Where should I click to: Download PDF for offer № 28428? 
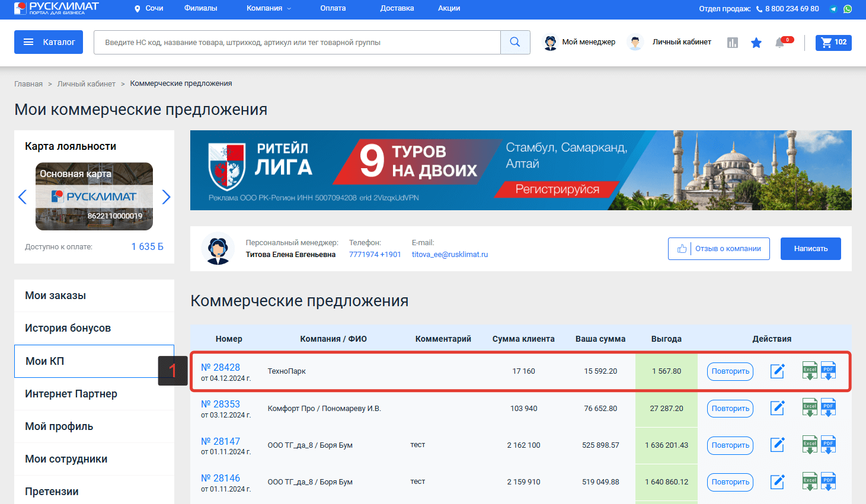point(828,371)
